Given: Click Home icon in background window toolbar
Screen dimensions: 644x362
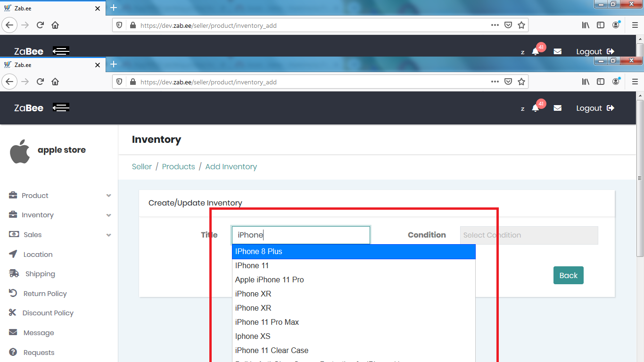Looking at the screenshot, I should pos(55,25).
